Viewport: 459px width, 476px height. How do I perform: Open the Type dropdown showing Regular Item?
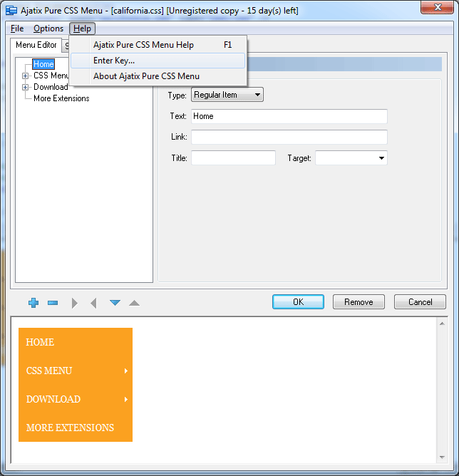pyautogui.click(x=227, y=95)
